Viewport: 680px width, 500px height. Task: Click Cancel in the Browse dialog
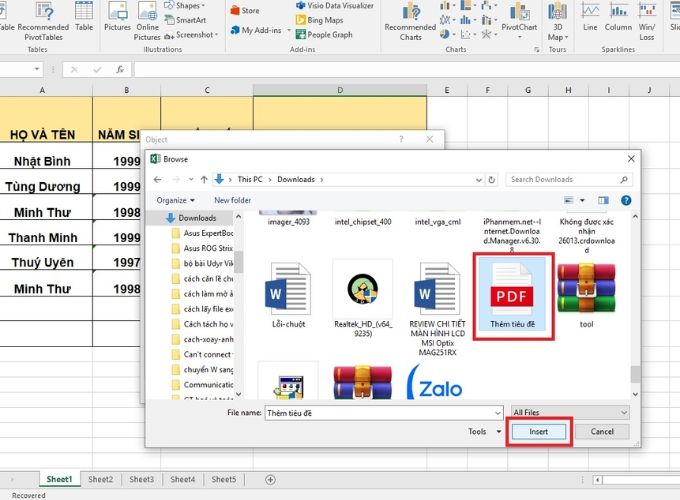[x=602, y=431]
